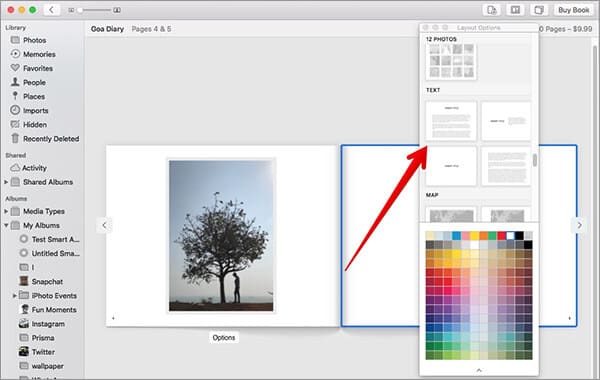Click the back arrow in the toolbar
Viewport: 600px width, 380px height.
click(x=51, y=10)
